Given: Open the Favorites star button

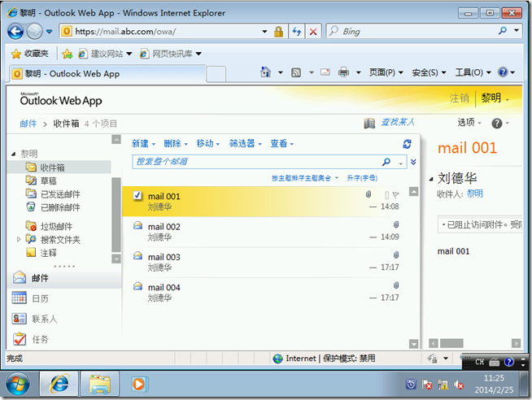Looking at the screenshot, I should [29, 54].
